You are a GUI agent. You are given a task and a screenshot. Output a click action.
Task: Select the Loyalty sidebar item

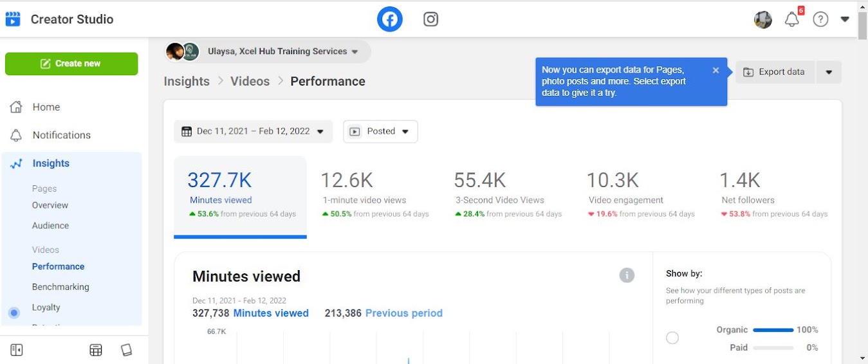[46, 307]
